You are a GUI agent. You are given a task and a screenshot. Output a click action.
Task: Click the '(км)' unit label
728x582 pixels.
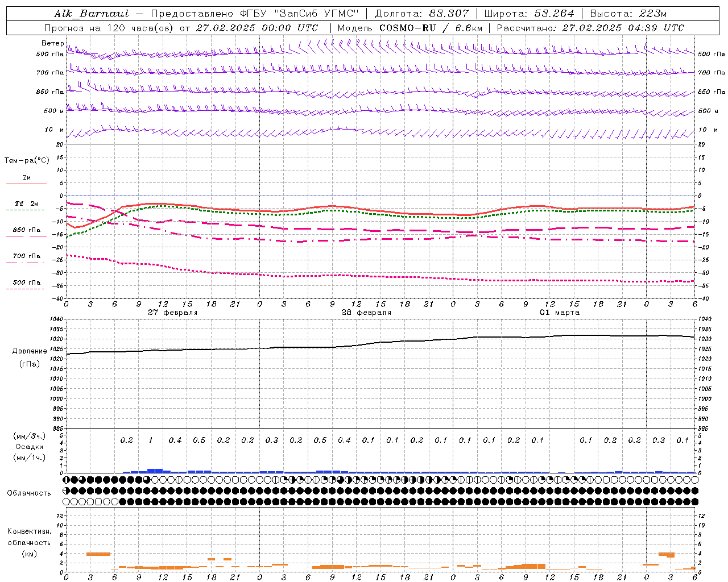29,554
